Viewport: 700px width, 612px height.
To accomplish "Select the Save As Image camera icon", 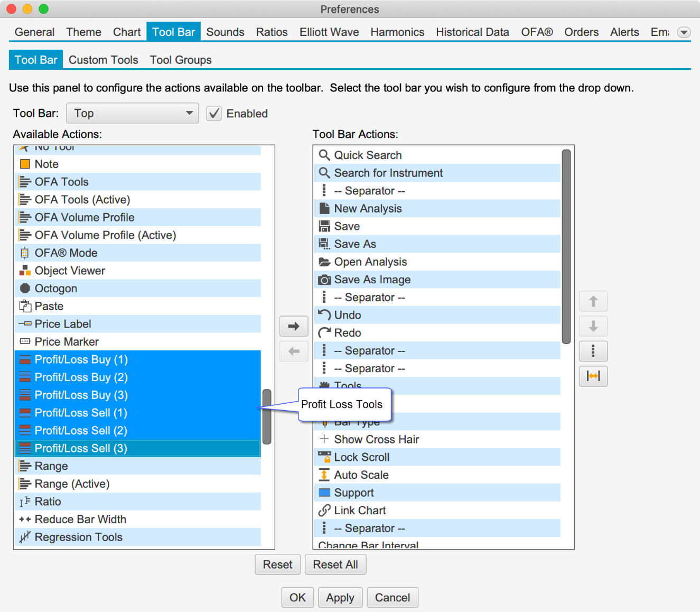I will [x=324, y=280].
